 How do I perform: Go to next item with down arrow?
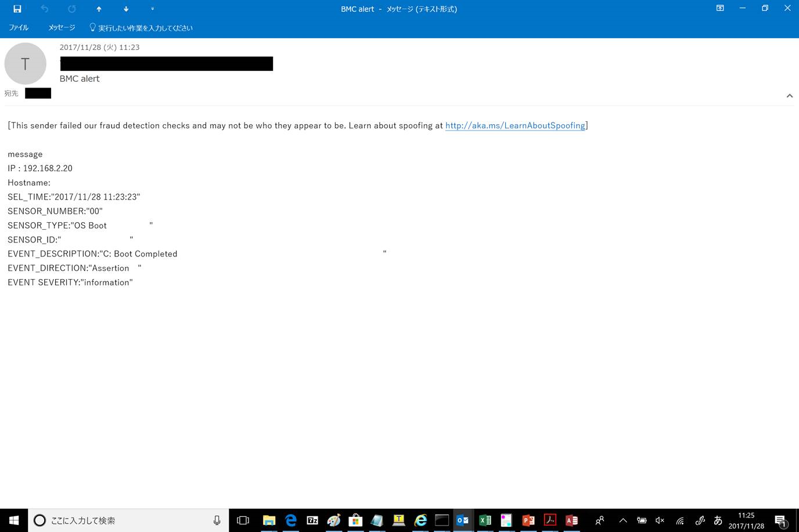click(x=126, y=9)
